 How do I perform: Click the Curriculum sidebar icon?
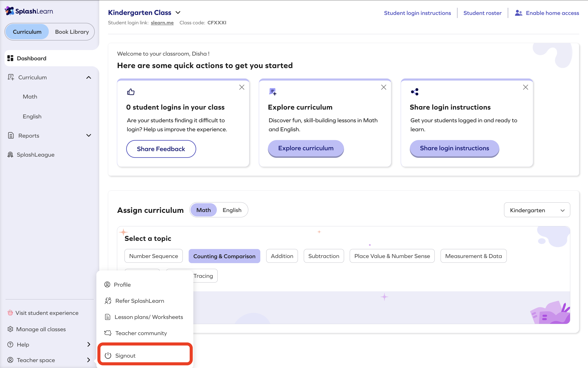pyautogui.click(x=11, y=77)
